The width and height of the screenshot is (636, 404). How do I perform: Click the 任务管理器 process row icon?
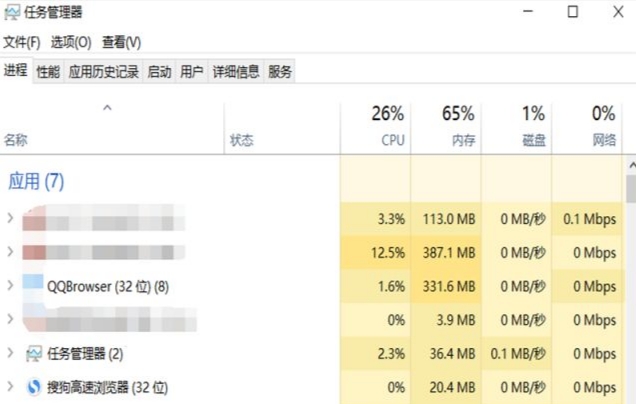(34, 354)
